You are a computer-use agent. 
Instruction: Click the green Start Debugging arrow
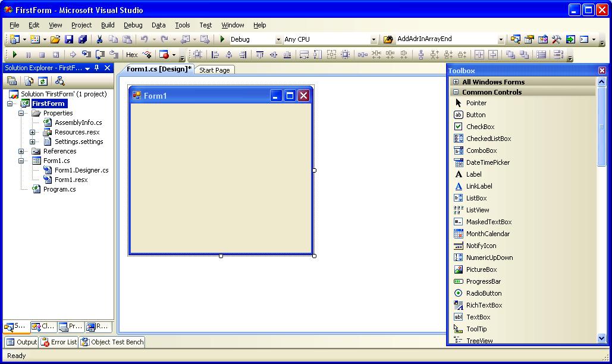click(x=222, y=39)
